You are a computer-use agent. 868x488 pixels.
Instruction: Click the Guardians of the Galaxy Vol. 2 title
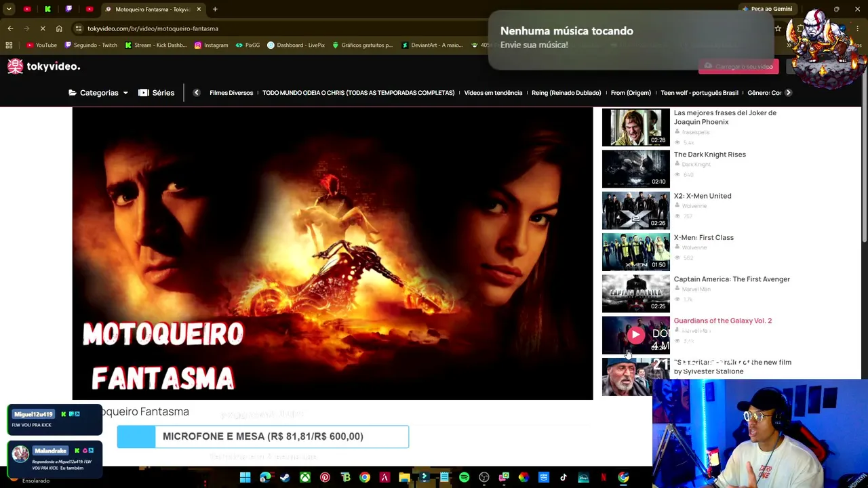point(723,321)
